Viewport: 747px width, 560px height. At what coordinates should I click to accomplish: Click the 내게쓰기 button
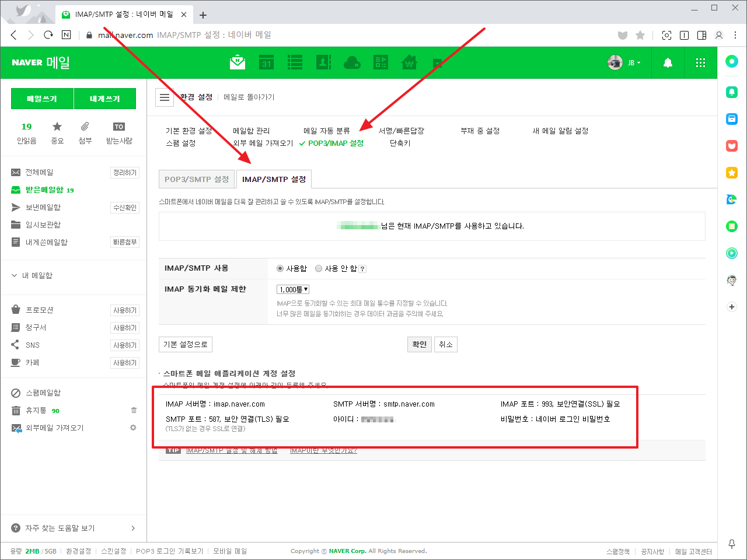[x=105, y=99]
